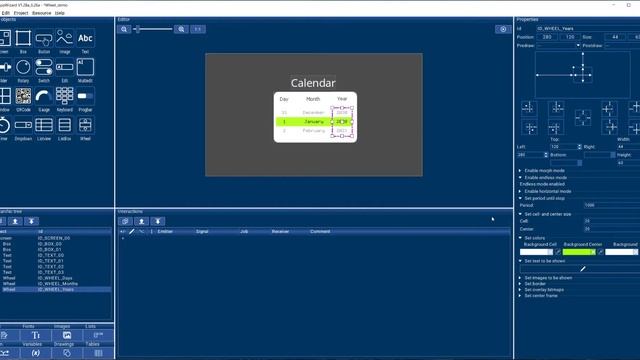Expand Enable horizontal mode property
Screen dimensions: 640x360
click(520, 191)
